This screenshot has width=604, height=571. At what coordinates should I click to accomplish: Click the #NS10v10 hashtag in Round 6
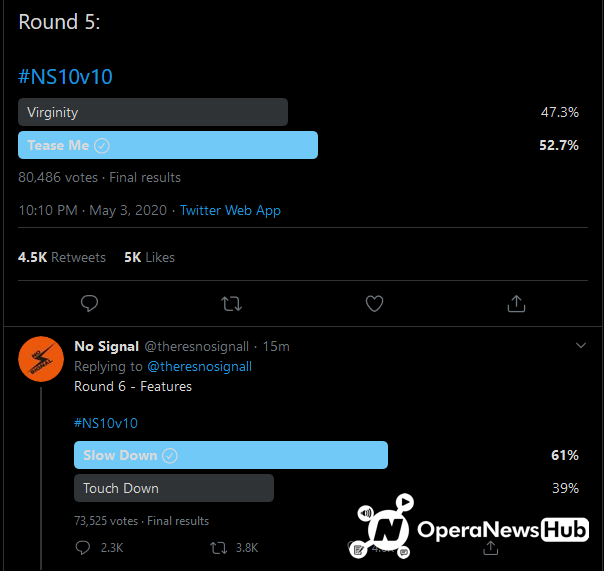pos(106,423)
